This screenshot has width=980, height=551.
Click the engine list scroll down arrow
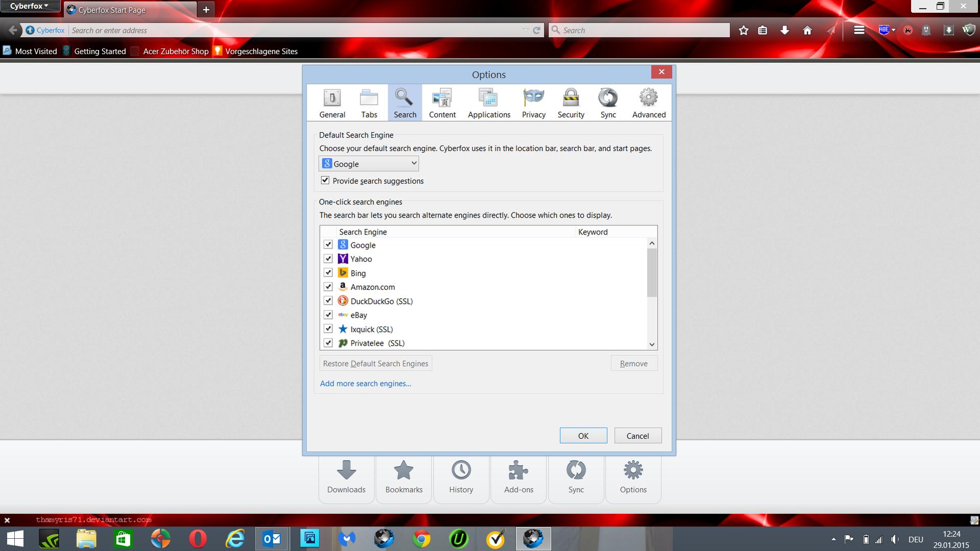[x=652, y=344]
